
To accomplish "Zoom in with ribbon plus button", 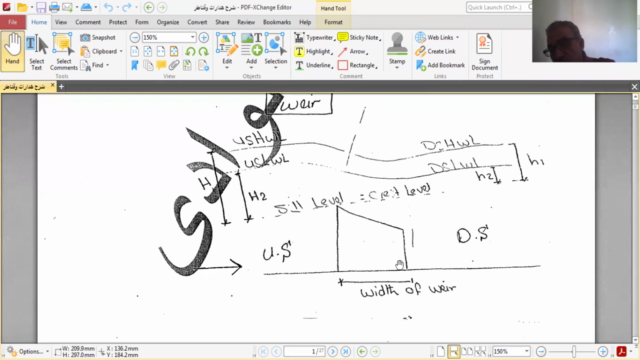I will pos(204,38).
